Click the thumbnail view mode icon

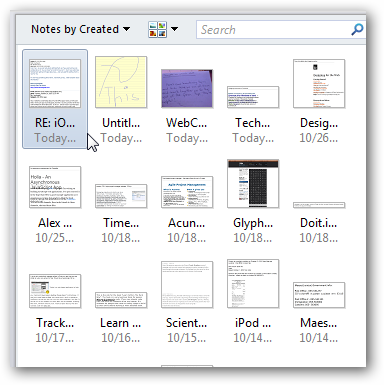point(157,29)
